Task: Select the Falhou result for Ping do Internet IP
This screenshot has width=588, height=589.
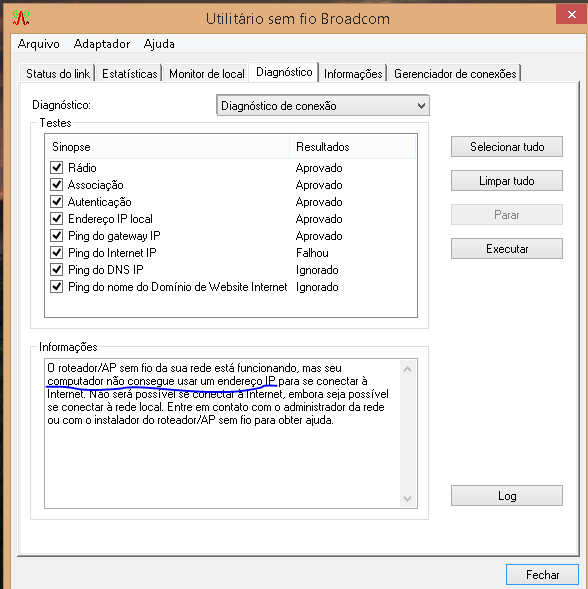Action: tap(312, 253)
